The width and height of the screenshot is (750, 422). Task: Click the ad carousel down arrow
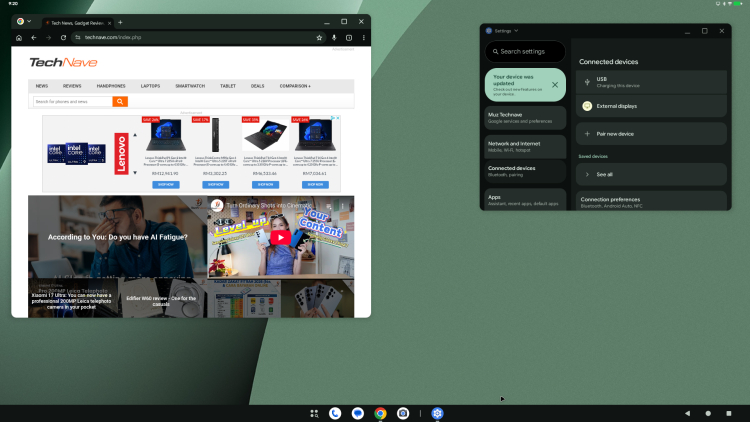(x=135, y=173)
